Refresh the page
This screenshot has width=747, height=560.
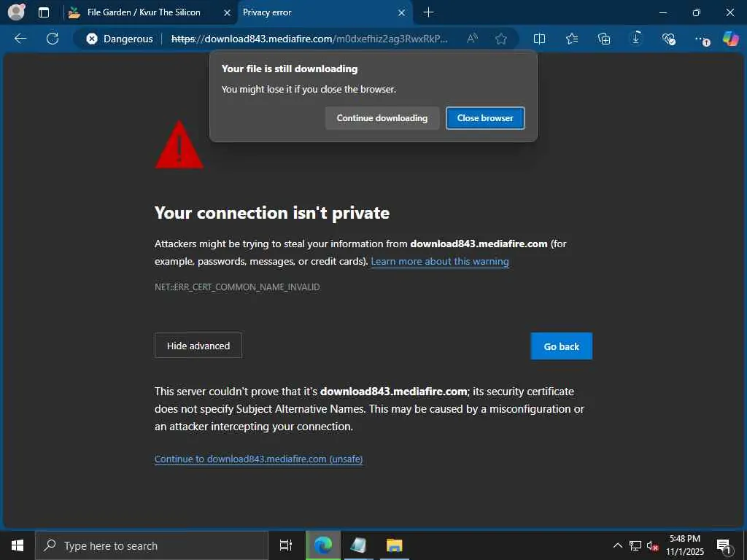pyautogui.click(x=53, y=39)
